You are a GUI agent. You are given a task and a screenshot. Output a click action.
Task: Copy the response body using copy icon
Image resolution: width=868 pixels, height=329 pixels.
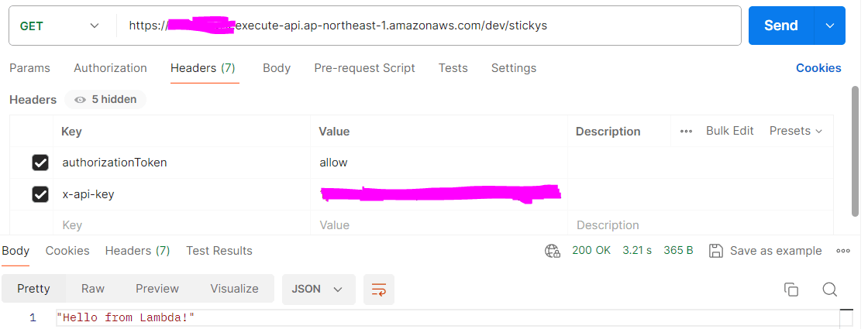tap(791, 290)
